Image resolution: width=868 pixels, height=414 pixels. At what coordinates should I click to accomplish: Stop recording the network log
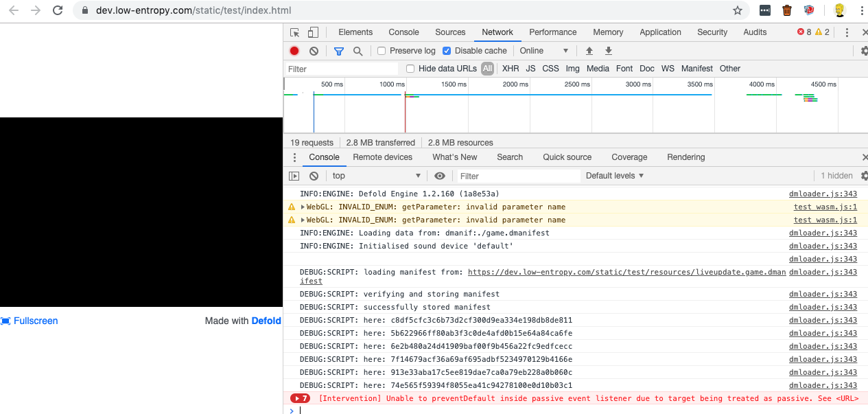(x=294, y=51)
